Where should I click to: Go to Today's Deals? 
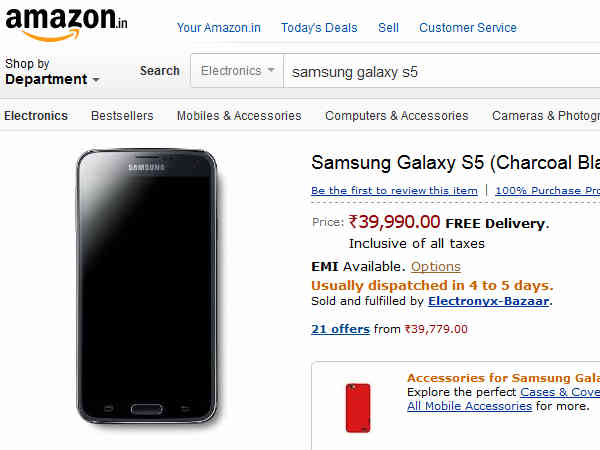click(x=318, y=28)
